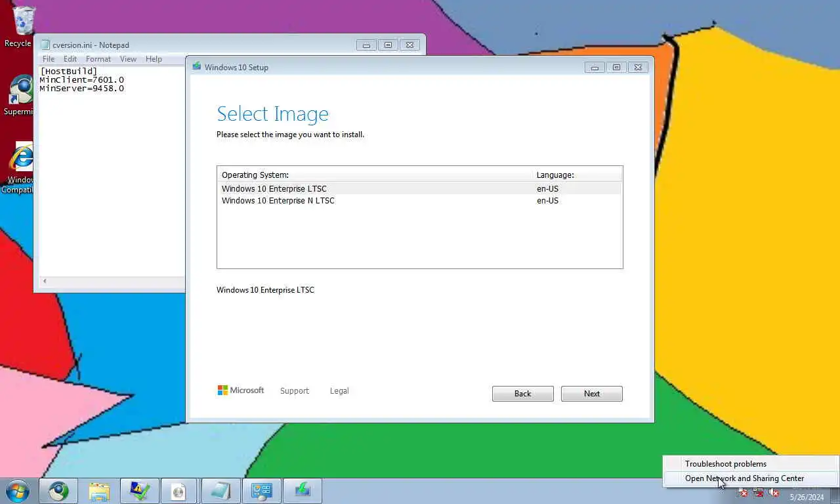Screen dimensions: 840x504
Task: Click Notepad horizontal scrollbar left arrow
Action: click(45, 282)
